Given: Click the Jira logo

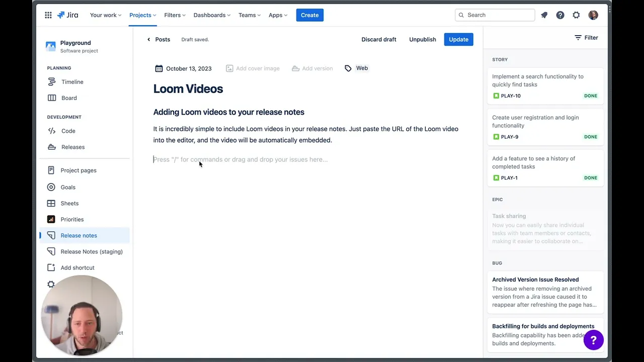Looking at the screenshot, I should coord(68,15).
